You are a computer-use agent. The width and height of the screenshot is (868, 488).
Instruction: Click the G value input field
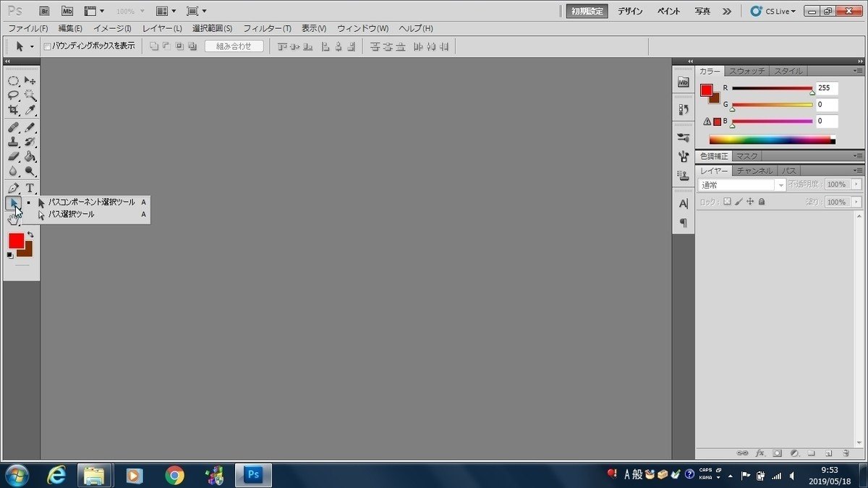tap(827, 105)
